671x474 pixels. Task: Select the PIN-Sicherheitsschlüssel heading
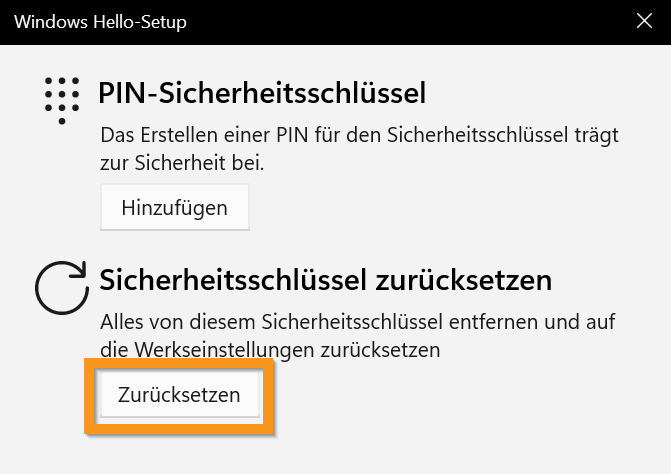point(262,94)
